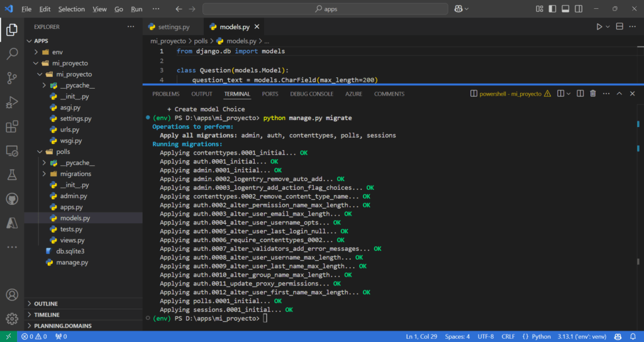Open the Go menu
This screenshot has width=644, height=342.
[119, 9]
